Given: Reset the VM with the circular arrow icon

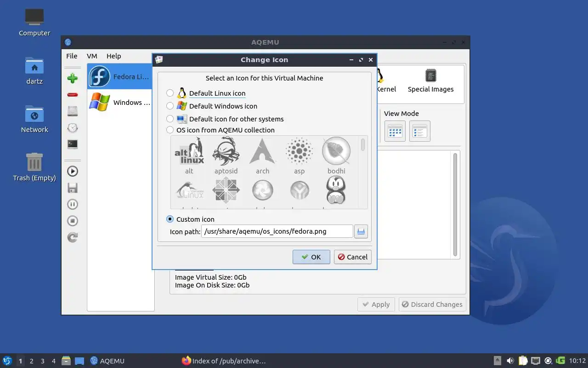Looking at the screenshot, I should pyautogui.click(x=73, y=237).
